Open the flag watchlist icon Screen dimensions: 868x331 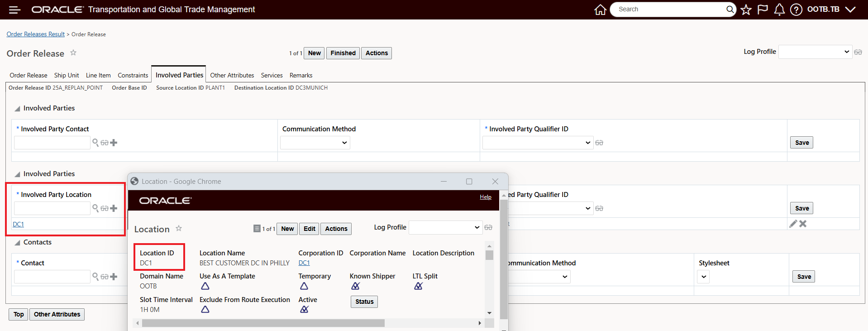763,10
